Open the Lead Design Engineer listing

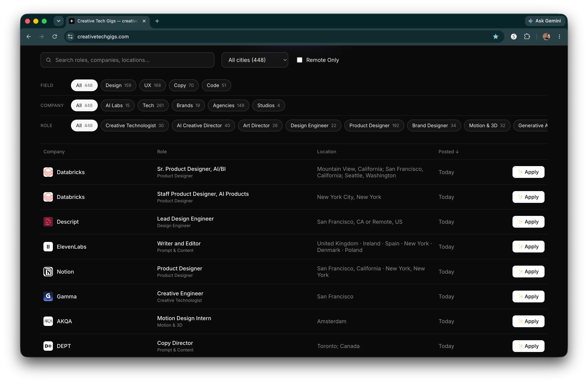pos(185,219)
